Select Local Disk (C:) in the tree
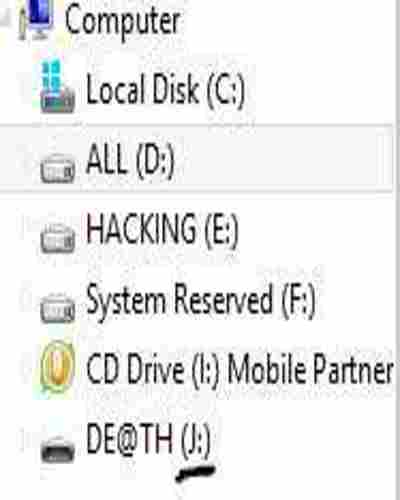The image size is (400, 500). tap(165, 89)
